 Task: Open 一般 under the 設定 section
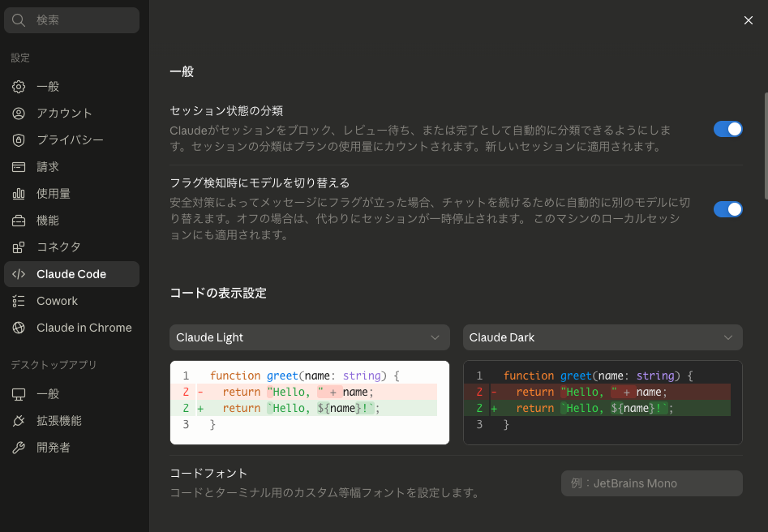click(71, 87)
